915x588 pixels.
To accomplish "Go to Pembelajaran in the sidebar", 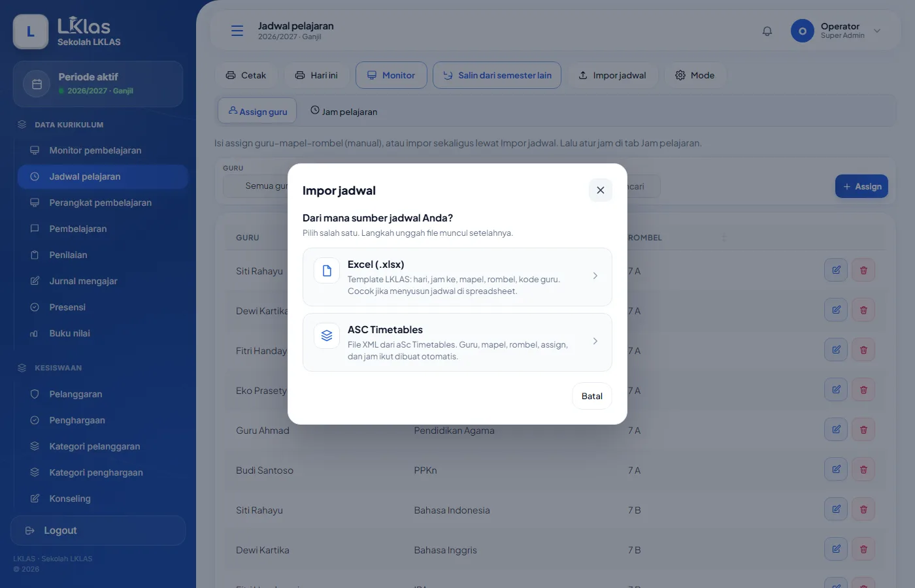I will (x=103, y=229).
